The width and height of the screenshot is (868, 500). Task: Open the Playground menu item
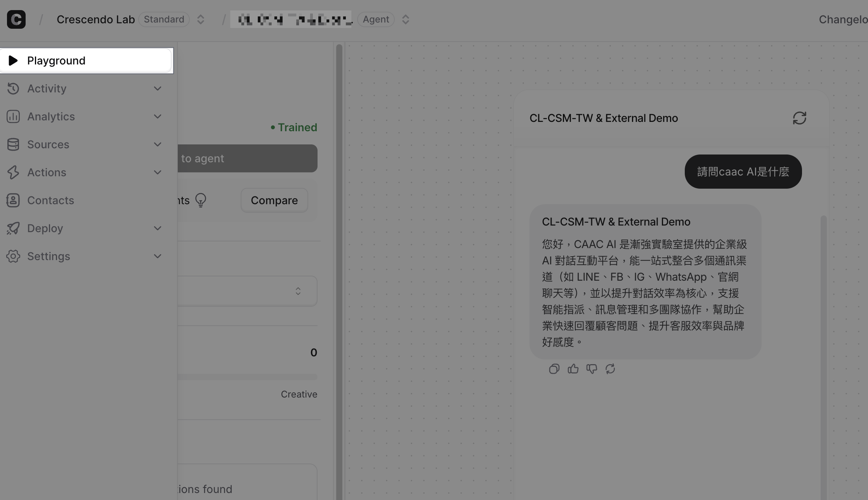point(86,61)
